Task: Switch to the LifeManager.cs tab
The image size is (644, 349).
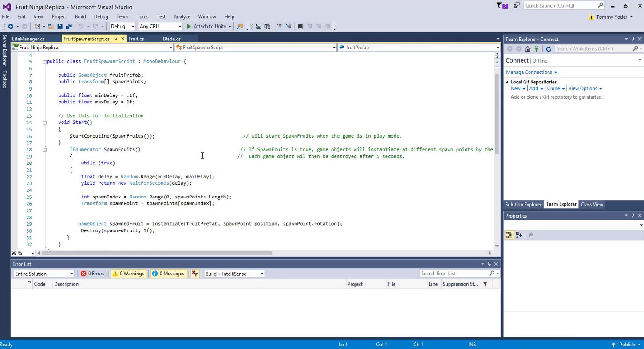Action: pyautogui.click(x=28, y=39)
